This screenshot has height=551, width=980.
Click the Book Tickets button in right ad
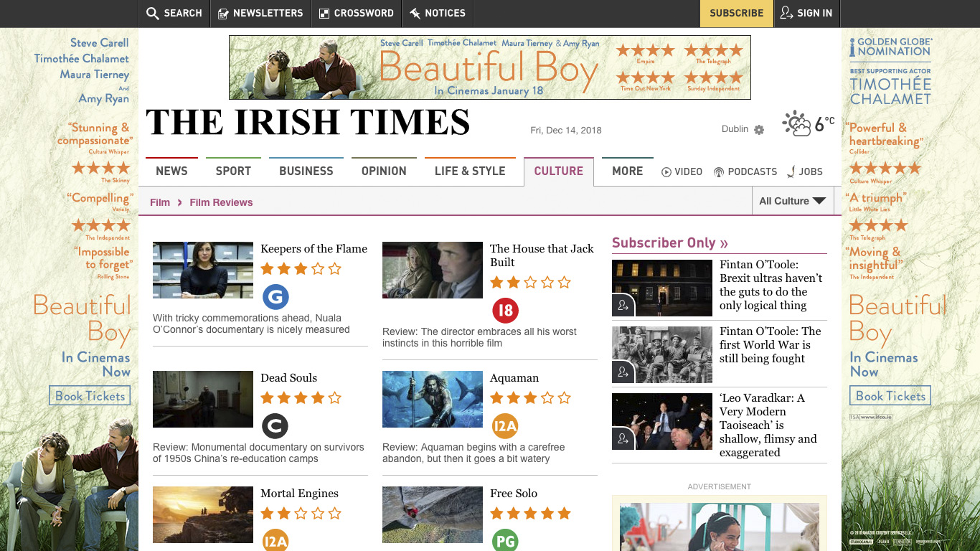pos(890,396)
